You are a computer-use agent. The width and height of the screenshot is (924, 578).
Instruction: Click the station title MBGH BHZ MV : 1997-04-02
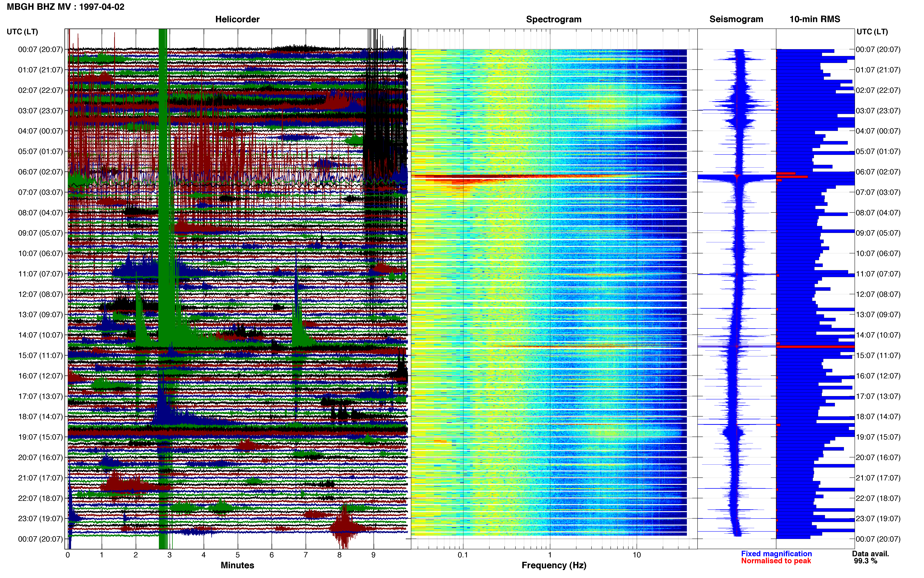tap(65, 6)
